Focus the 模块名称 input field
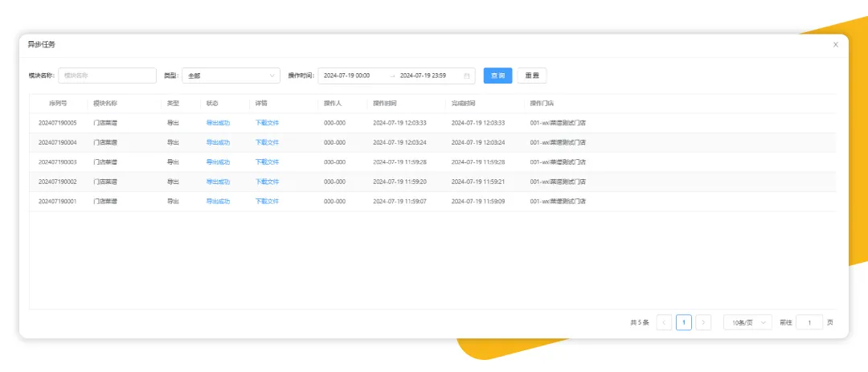This screenshot has width=868, height=372. tap(108, 76)
